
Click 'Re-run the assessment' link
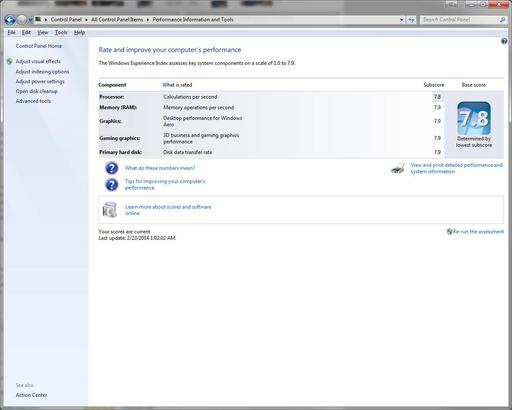(x=478, y=232)
